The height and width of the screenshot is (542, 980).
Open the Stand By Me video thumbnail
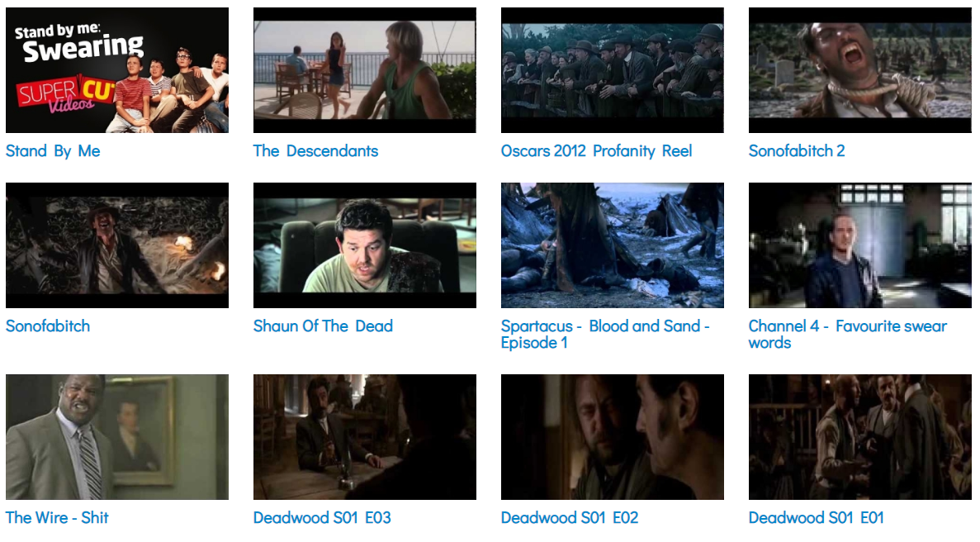pyautogui.click(x=117, y=70)
